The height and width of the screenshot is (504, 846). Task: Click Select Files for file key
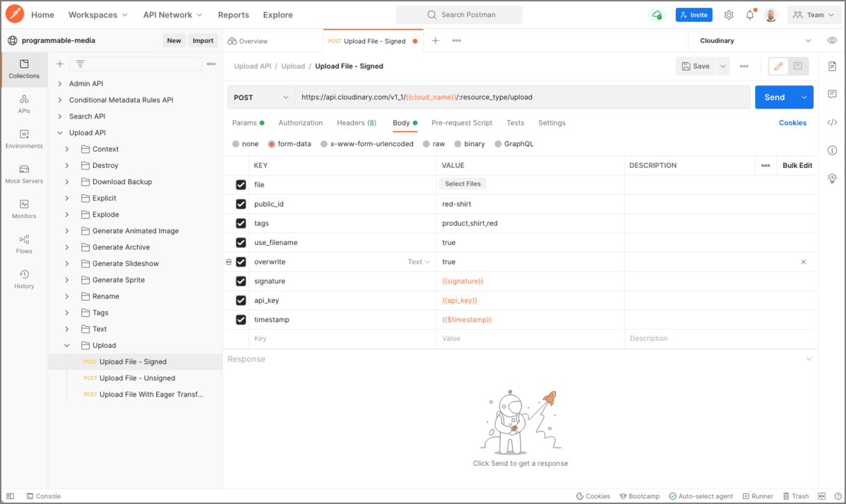[x=463, y=184]
